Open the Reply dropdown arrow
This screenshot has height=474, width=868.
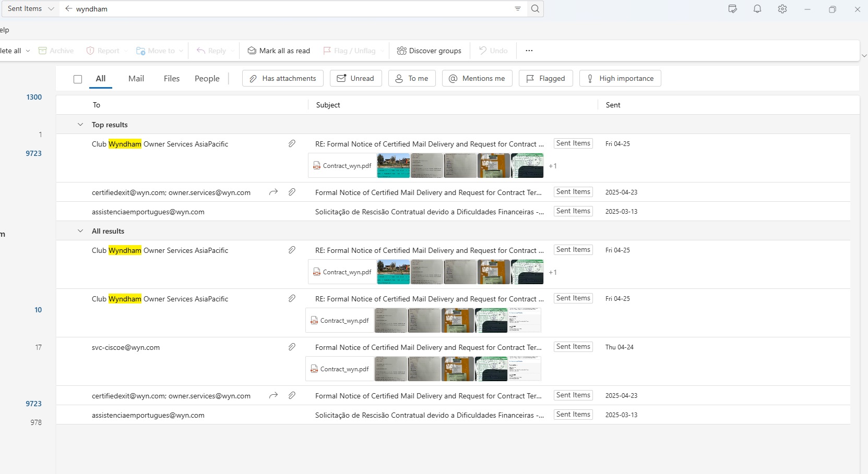pyautogui.click(x=232, y=51)
